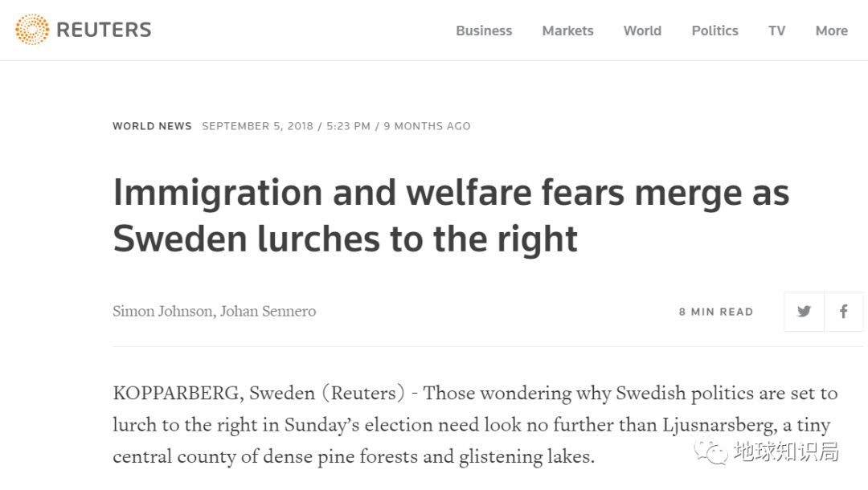This screenshot has height=490, width=868.
Task: Share the article on Twitter
Action: tap(804, 312)
